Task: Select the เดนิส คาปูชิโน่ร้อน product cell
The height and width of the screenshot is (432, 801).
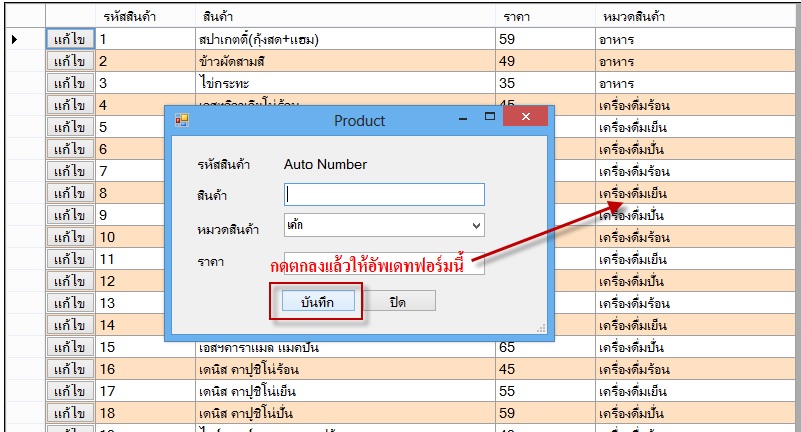Action: coord(345,369)
